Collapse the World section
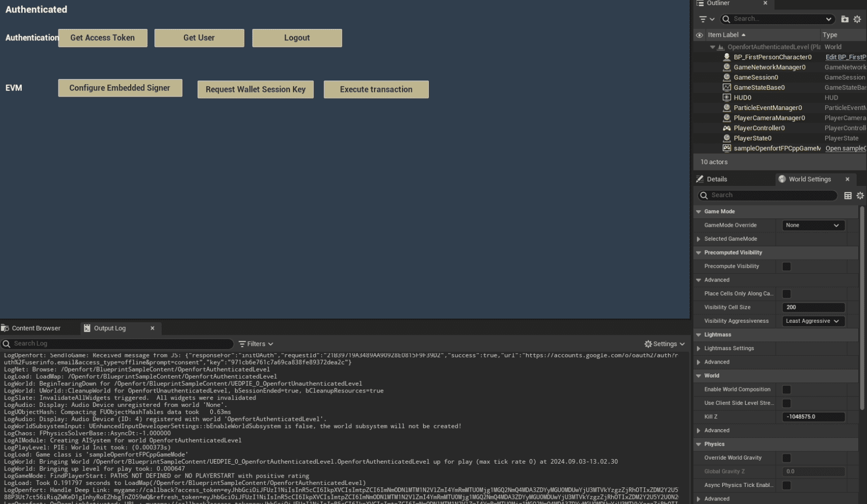This screenshot has width=867, height=504. [699, 376]
